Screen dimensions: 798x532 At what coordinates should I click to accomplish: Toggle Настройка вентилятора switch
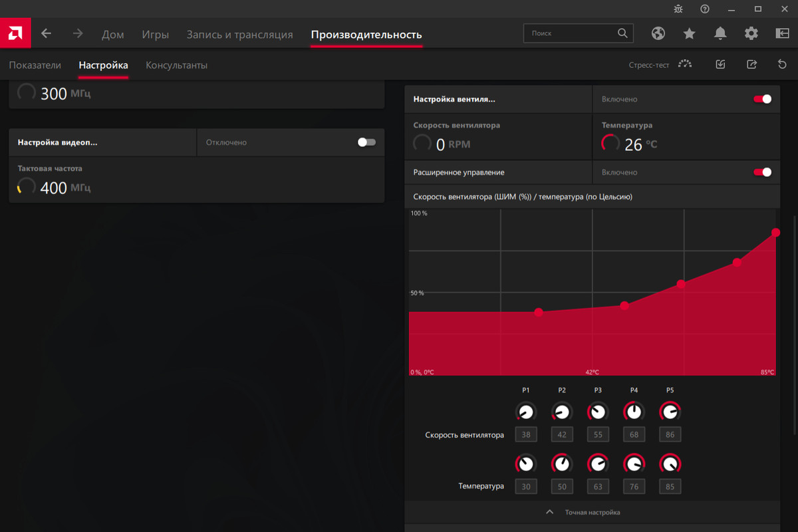(762, 99)
